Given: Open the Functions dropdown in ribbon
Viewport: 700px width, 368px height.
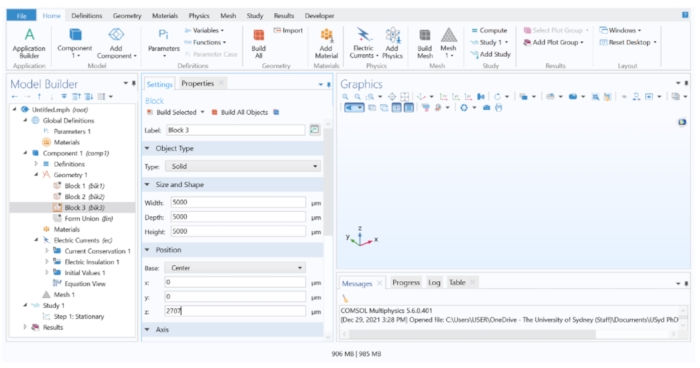Looking at the screenshot, I should point(205,42).
